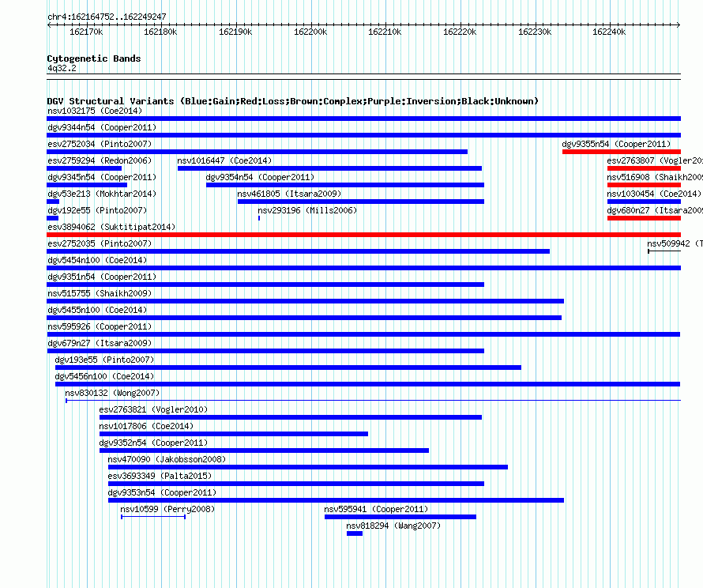This screenshot has height=588, width=703.
Task: Click esv3693349 (Palta2015) label
Action: click(160, 476)
